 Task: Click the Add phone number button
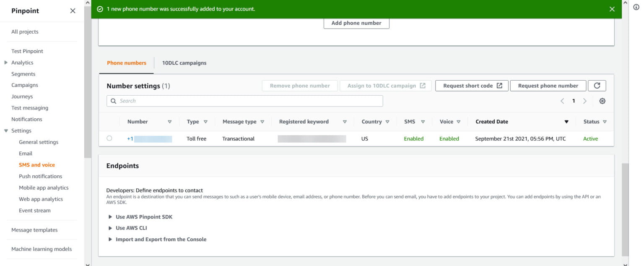click(x=356, y=23)
